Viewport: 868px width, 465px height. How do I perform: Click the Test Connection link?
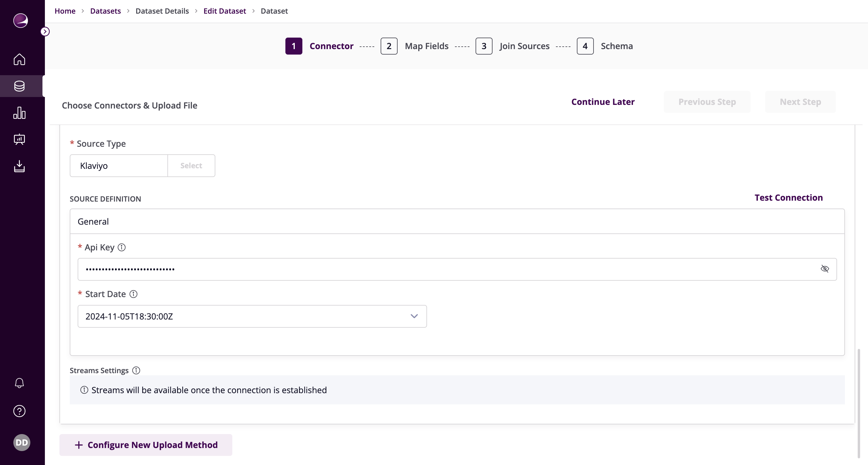tap(789, 198)
